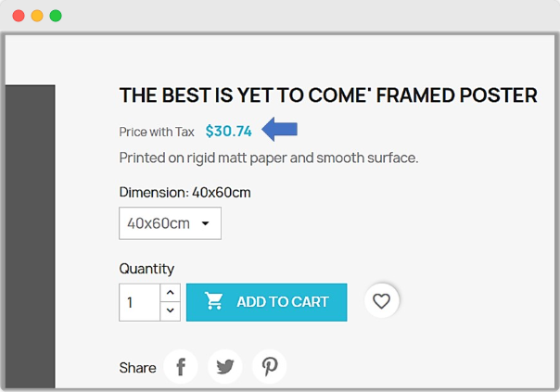Click the 'Dimension: 40x60cm' label
The image size is (560, 392).
click(185, 193)
